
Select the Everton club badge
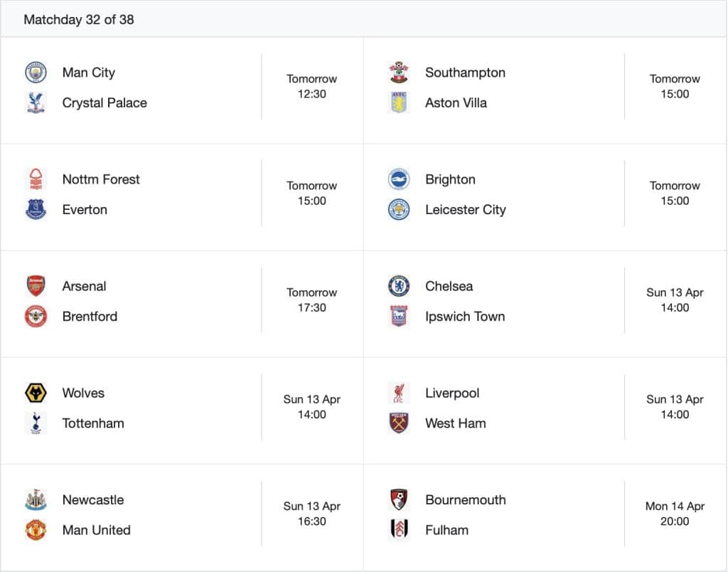[x=36, y=209]
